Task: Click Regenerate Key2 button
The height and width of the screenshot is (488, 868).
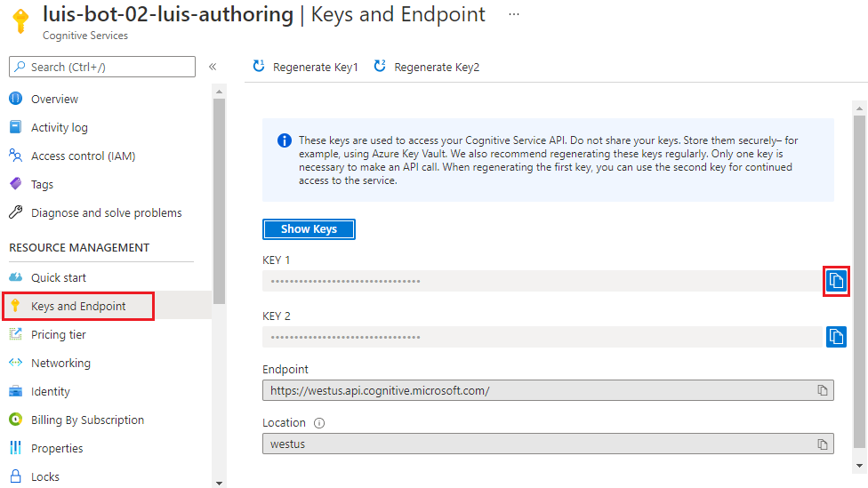Action: tap(427, 67)
